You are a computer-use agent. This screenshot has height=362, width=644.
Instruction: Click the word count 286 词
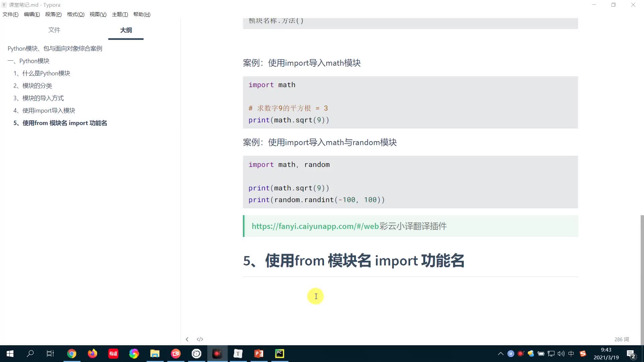coord(622,339)
